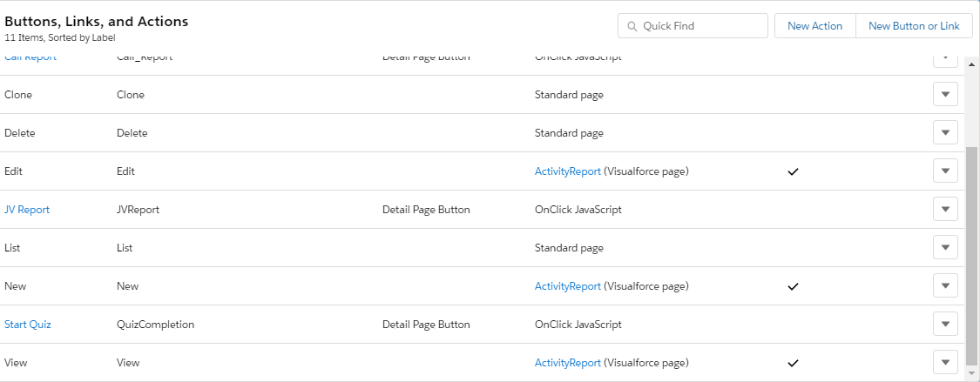Screen dimensions: 980x382
Task: Open the Start Quiz label link
Action: point(28,325)
